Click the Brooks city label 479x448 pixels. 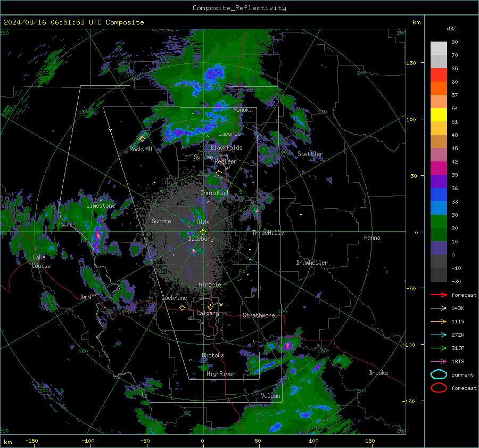pyautogui.click(x=378, y=373)
